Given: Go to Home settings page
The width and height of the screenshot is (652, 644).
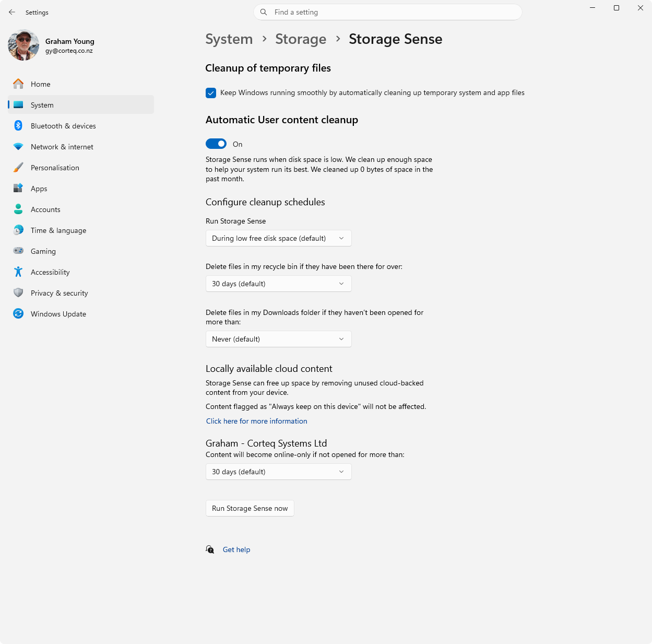Looking at the screenshot, I should point(81,84).
